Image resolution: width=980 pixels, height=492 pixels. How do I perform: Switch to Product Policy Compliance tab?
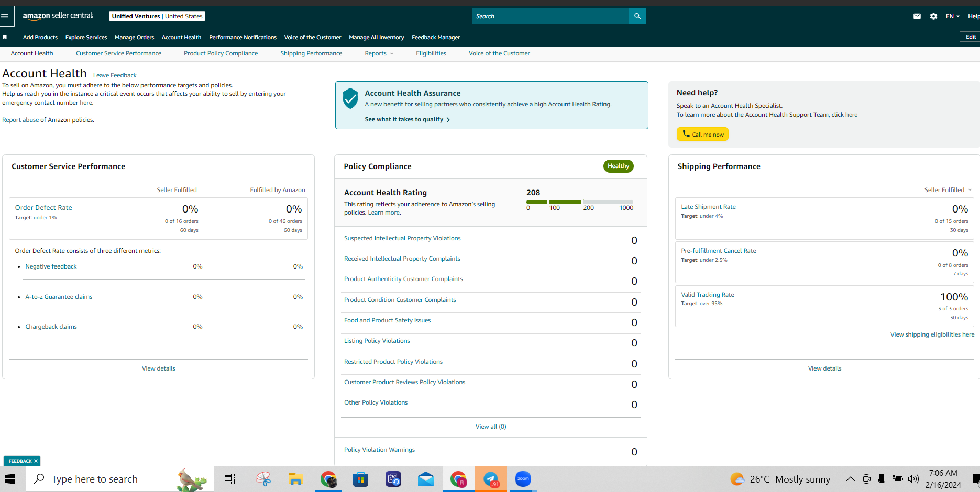point(221,53)
